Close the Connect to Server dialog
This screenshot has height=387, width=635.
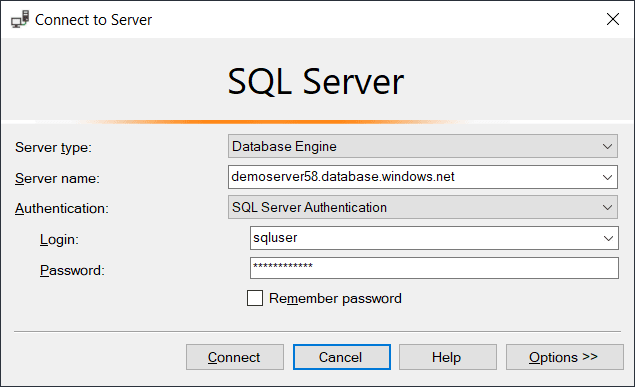pyautogui.click(x=613, y=19)
